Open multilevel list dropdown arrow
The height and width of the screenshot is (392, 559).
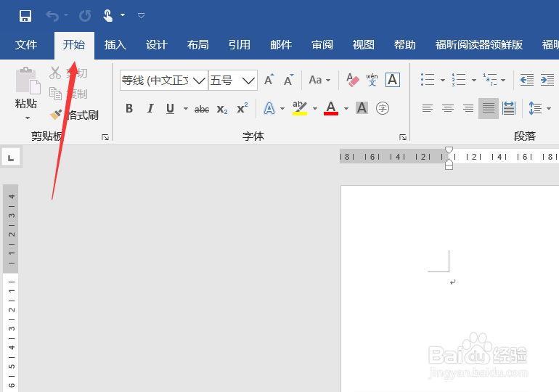coord(503,80)
